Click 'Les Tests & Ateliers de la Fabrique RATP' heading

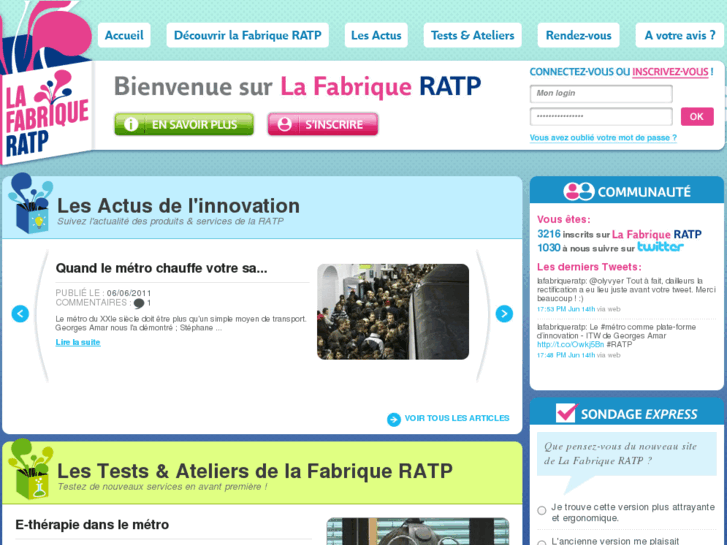tap(255, 471)
